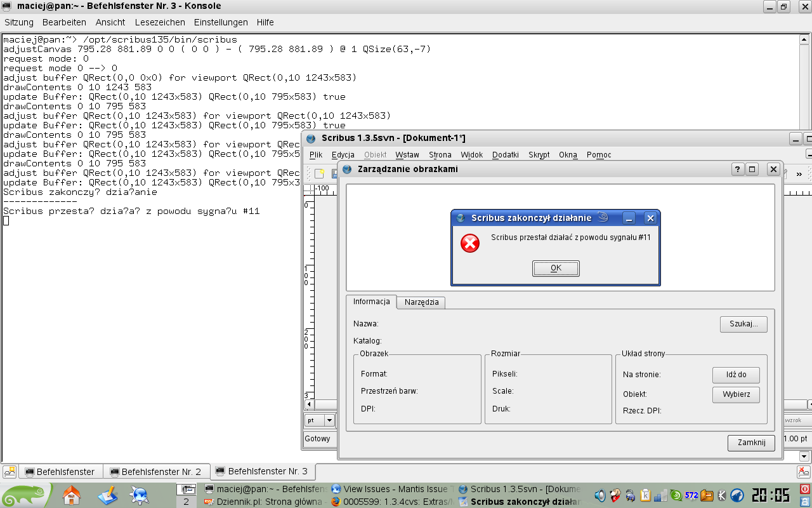
Task: Click the openSUSE start menu icon
Action: (x=25, y=495)
